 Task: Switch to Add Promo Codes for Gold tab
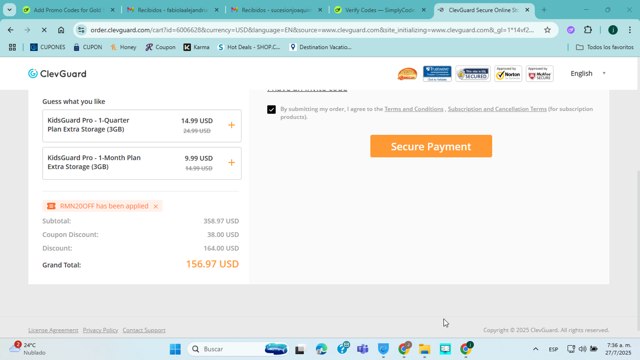69,10
